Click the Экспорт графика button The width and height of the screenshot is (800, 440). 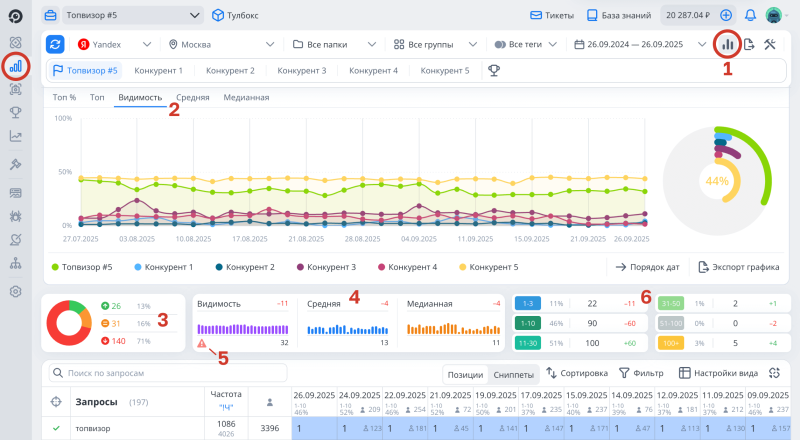tap(738, 267)
